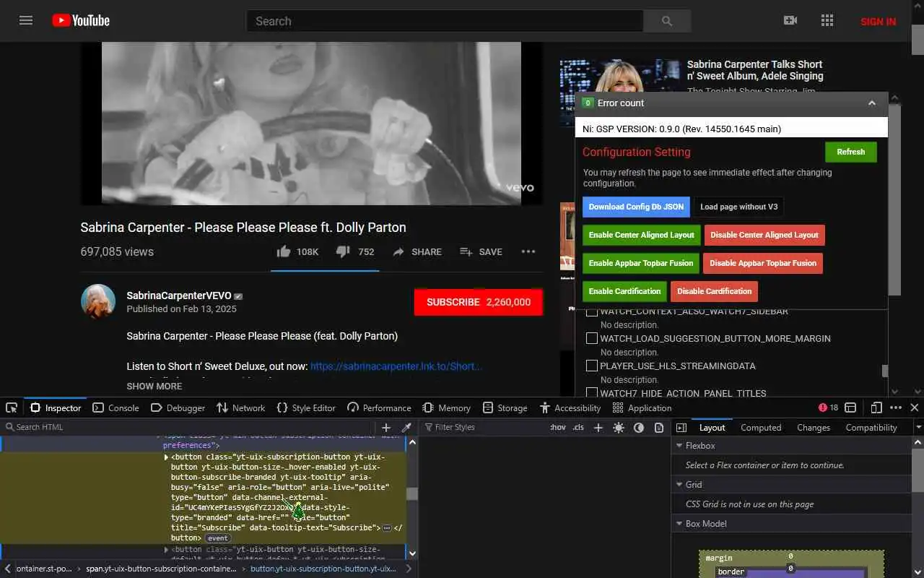
Task: Share the video via SHARE button
Action: [x=417, y=251]
